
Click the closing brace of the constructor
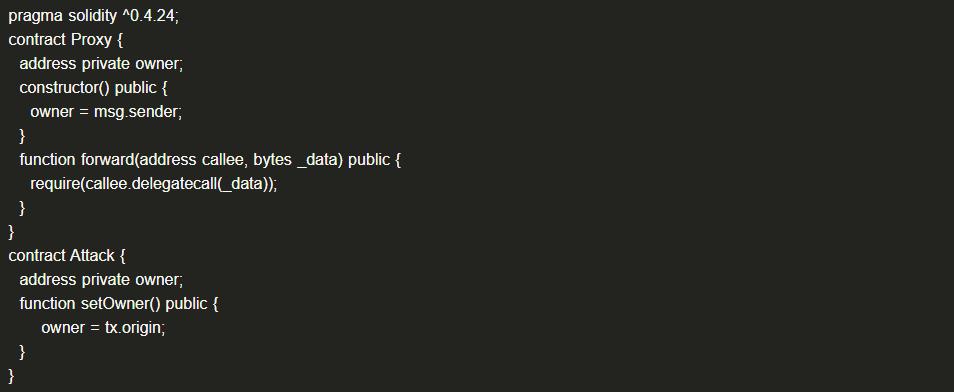click(x=23, y=136)
